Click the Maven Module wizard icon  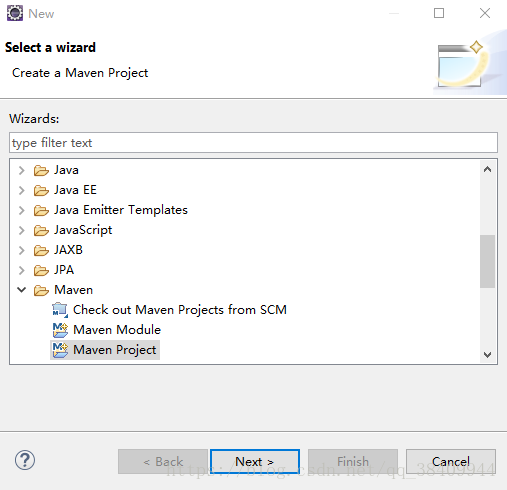pos(60,330)
